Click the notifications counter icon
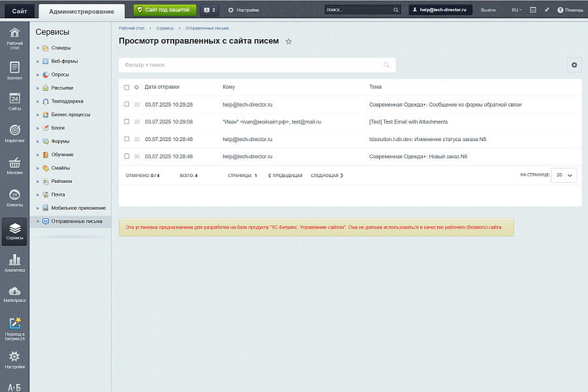 [209, 10]
